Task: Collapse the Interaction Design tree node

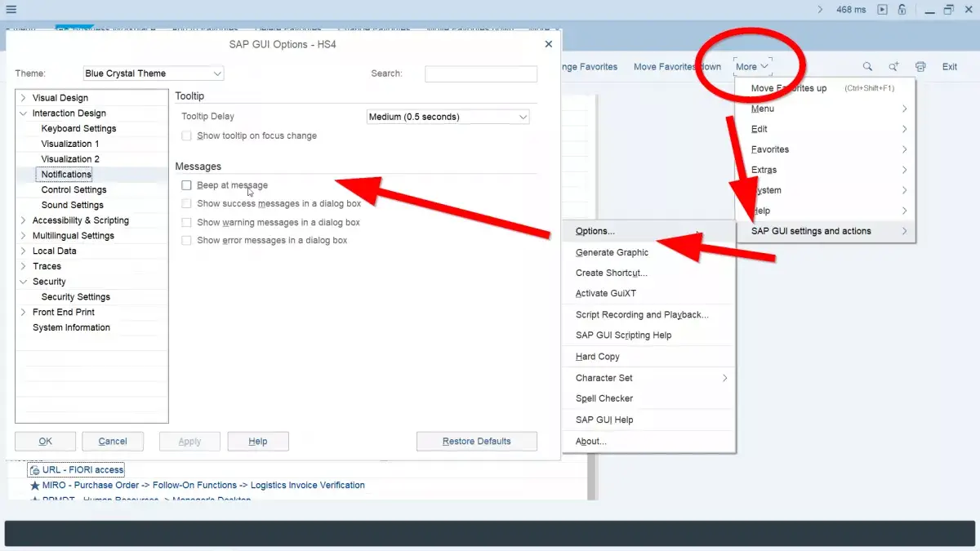Action: pyautogui.click(x=23, y=113)
